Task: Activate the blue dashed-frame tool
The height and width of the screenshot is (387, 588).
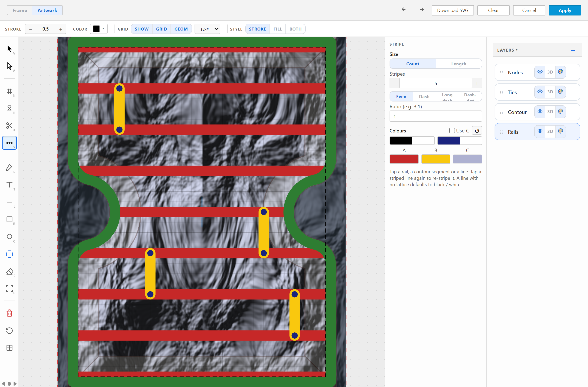Action: (9, 254)
